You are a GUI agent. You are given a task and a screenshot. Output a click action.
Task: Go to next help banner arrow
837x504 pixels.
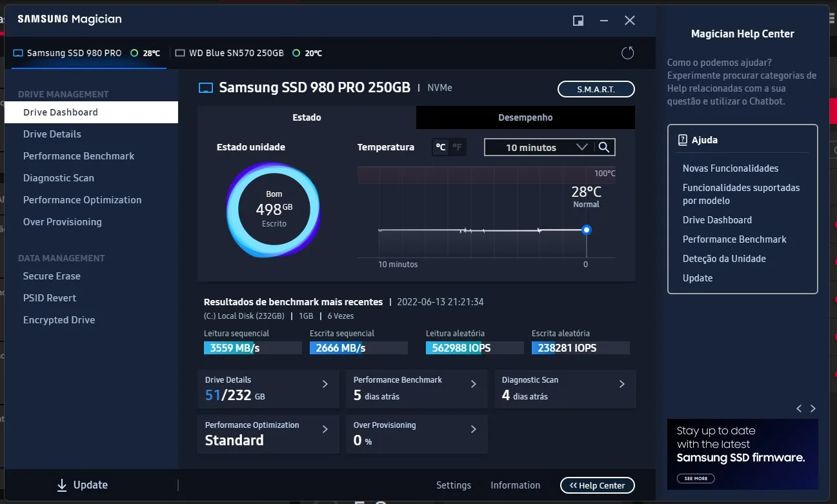coord(813,408)
